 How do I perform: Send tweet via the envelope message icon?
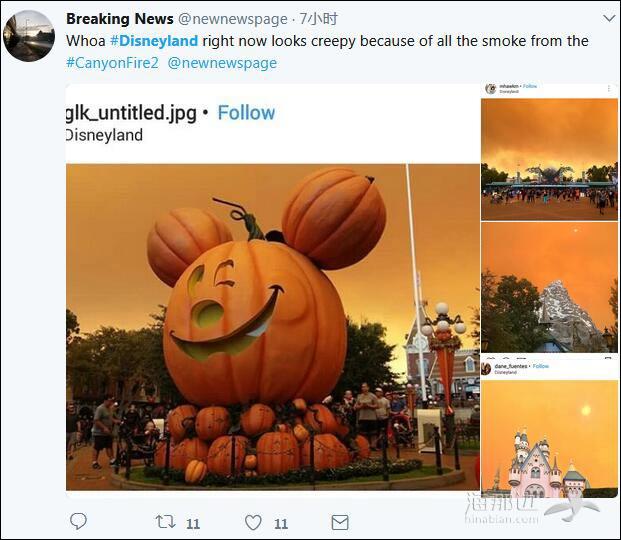[340, 523]
